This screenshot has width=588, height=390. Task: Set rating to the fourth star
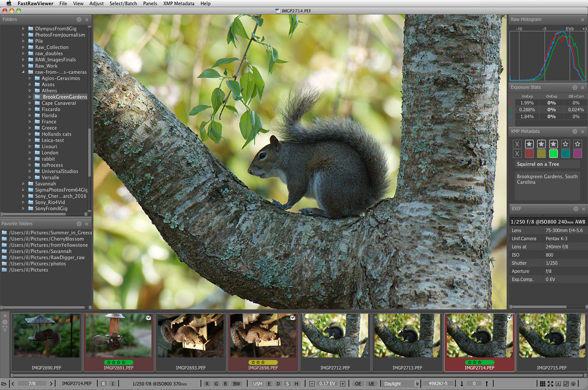coord(565,144)
